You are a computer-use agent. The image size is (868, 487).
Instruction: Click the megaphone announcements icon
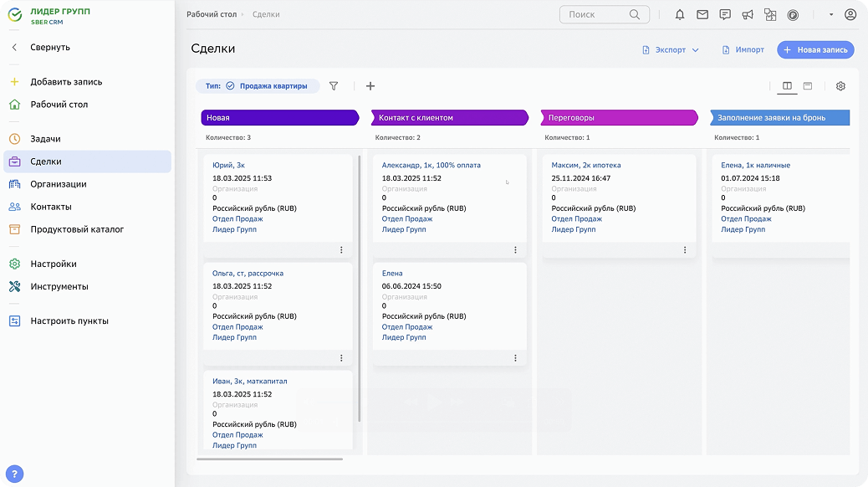(748, 14)
